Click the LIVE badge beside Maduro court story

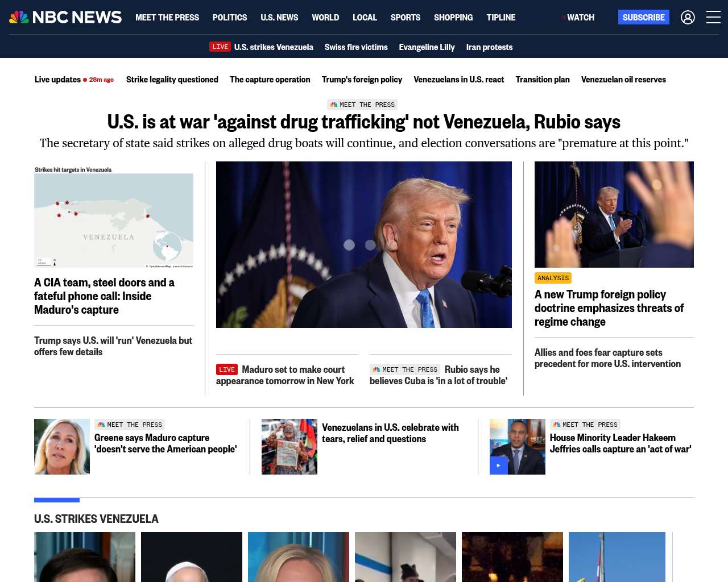tap(227, 369)
